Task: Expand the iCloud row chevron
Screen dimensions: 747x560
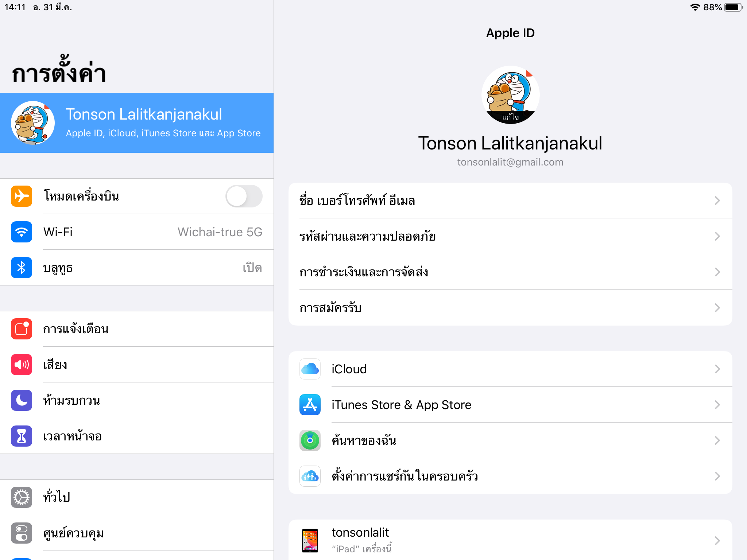Action: coord(717,369)
